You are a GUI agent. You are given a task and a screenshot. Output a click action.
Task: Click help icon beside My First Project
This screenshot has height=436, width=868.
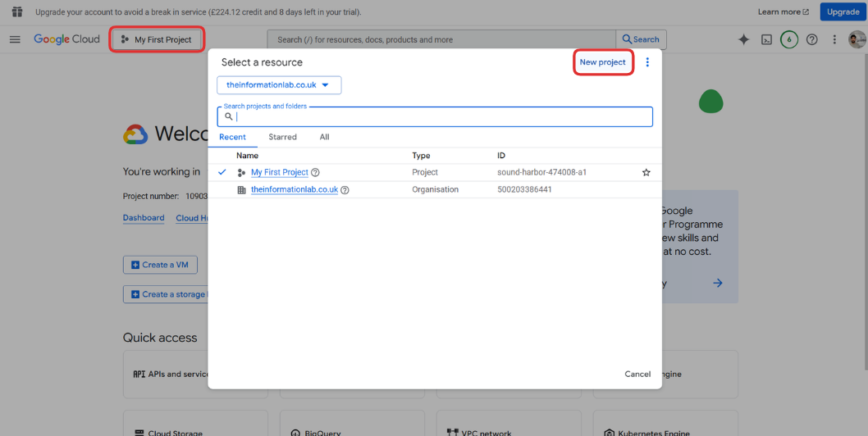pos(316,173)
